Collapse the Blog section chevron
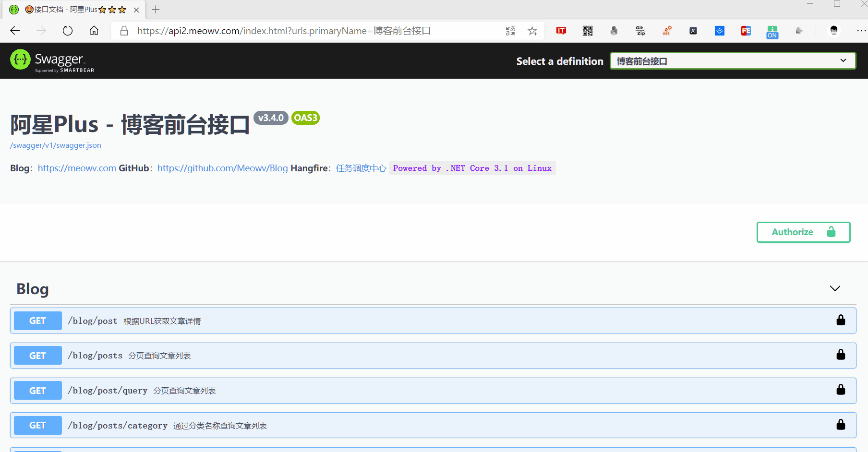Viewport: 868px width, 452px height. click(835, 288)
